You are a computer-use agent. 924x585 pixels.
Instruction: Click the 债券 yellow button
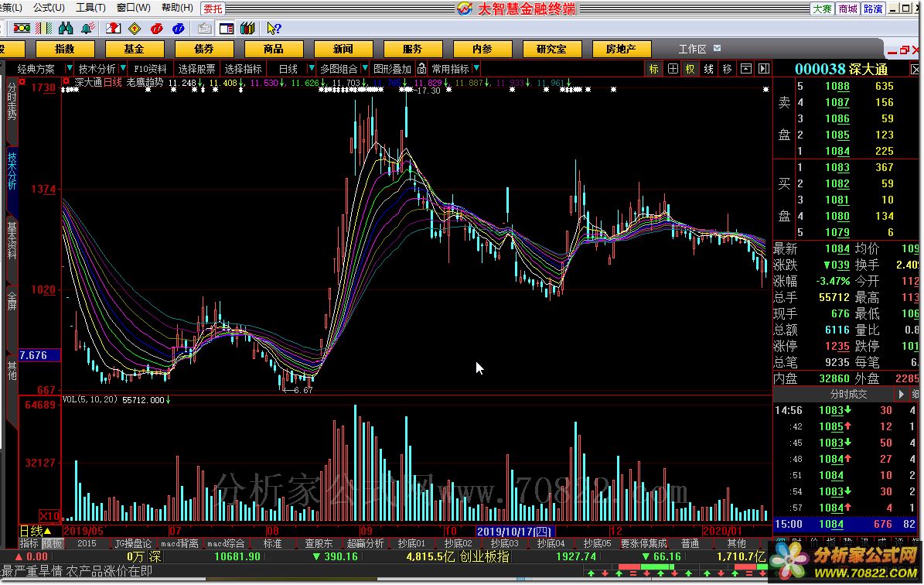(x=204, y=49)
